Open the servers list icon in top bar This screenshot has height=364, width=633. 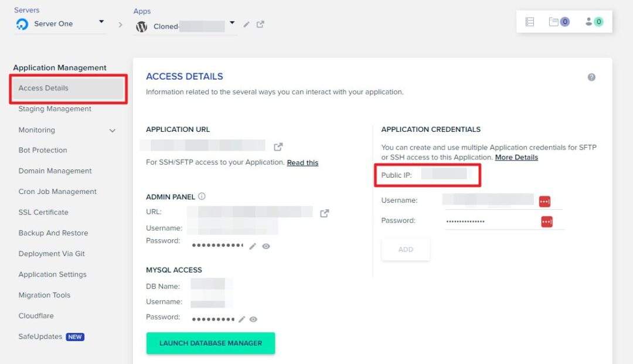click(530, 22)
